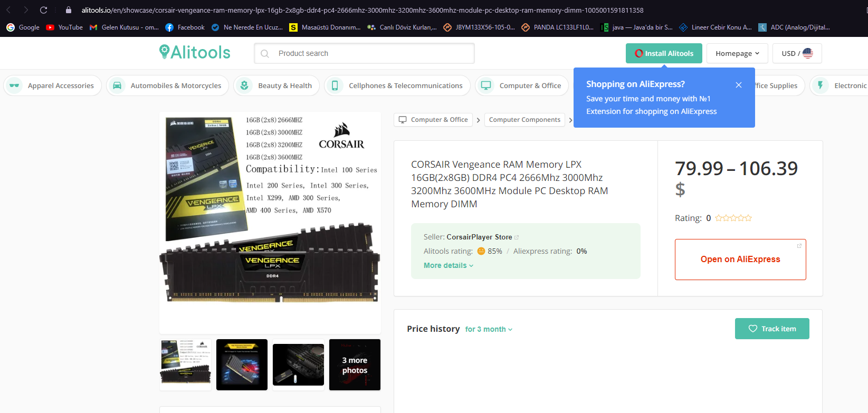Open the JBYM133X56 bookmark
The image size is (868, 413).
click(x=479, y=27)
